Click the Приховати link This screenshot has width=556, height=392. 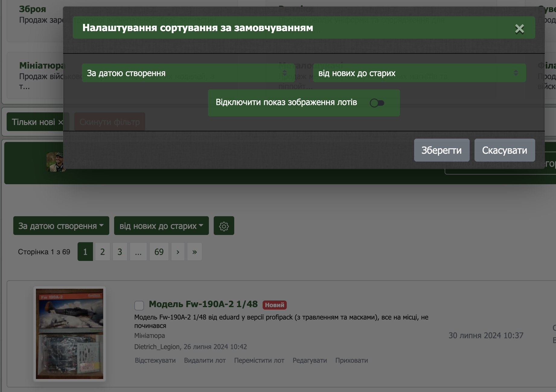tap(352, 360)
